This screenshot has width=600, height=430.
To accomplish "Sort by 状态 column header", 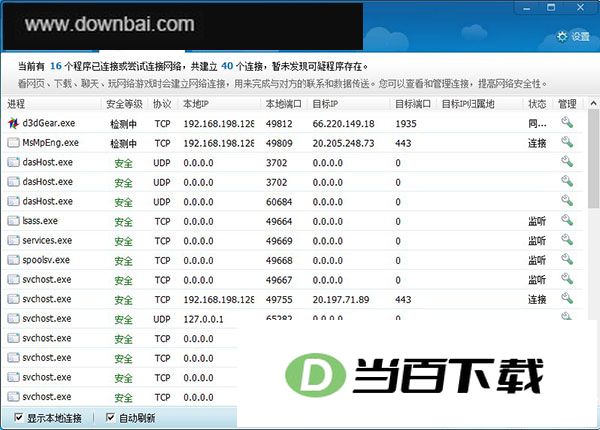I will coord(537,104).
